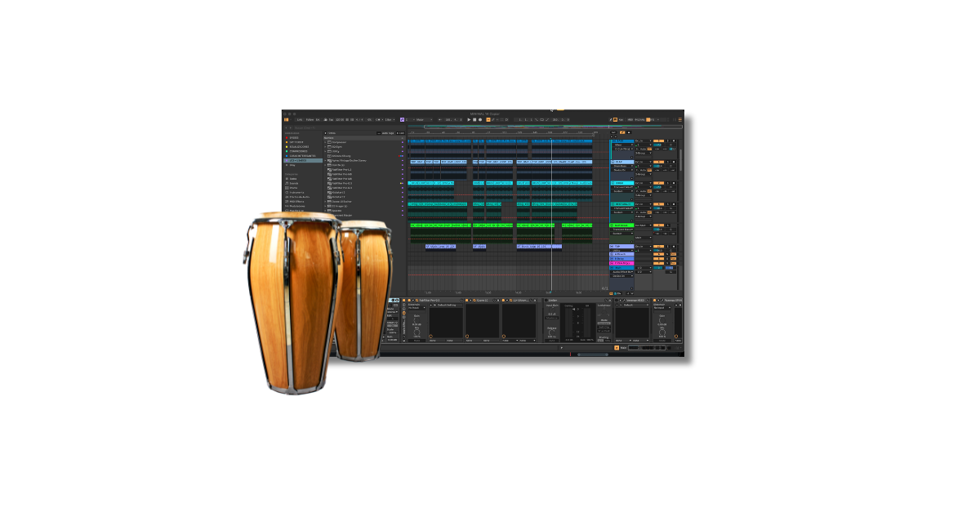Toggle the metronome icon beside Tap

coord(326,119)
